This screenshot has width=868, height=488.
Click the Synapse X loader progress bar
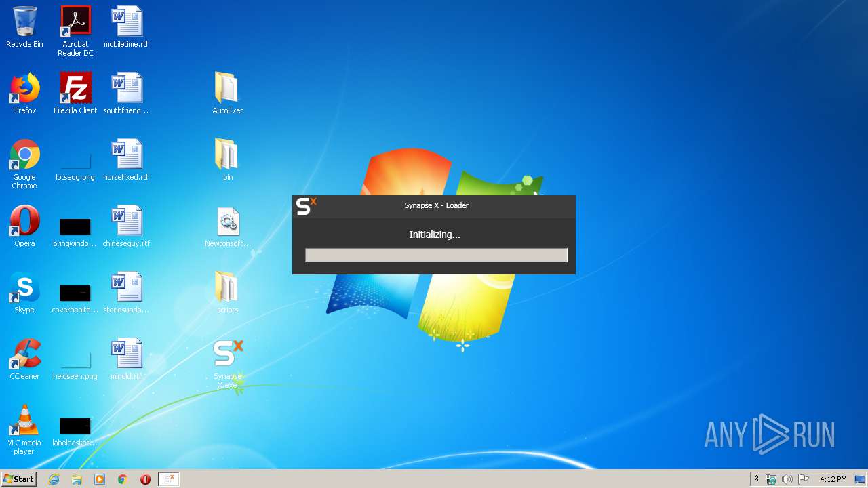(x=436, y=255)
